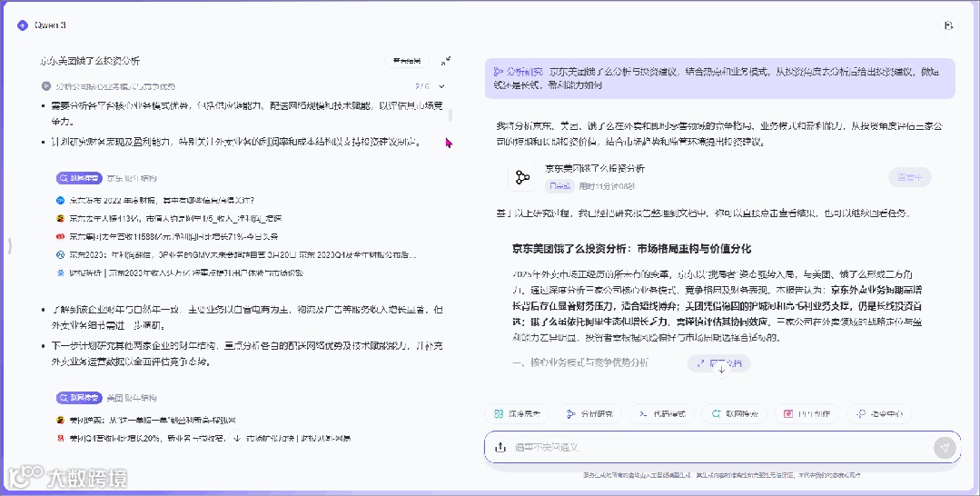Click the research panel title 京东美团饿了么投资分析
The height and width of the screenshot is (496, 980).
tap(90, 61)
